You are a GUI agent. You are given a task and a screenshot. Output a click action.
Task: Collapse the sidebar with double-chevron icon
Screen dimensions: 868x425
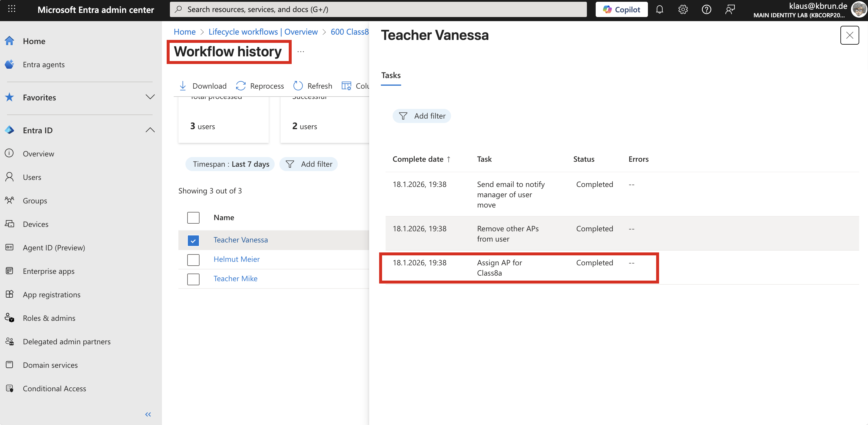[148, 414]
